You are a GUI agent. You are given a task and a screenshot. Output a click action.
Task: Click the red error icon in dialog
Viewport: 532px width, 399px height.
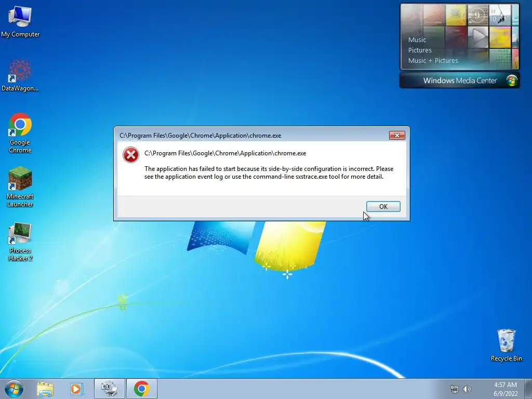point(130,155)
